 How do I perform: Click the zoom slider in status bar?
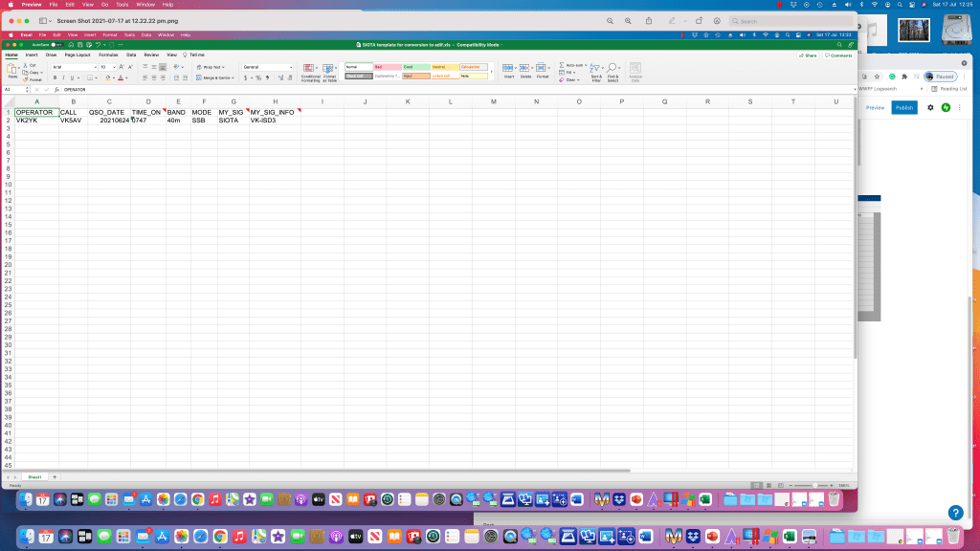coord(813,486)
